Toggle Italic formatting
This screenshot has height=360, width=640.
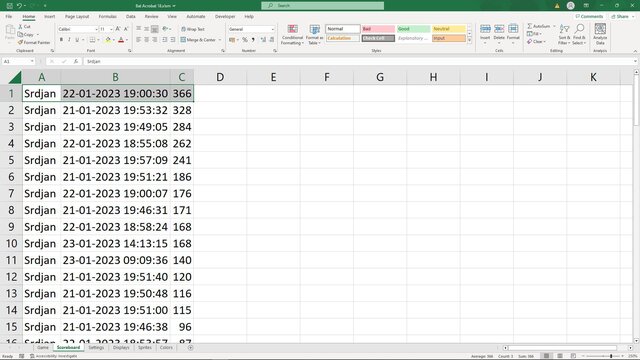coord(69,40)
